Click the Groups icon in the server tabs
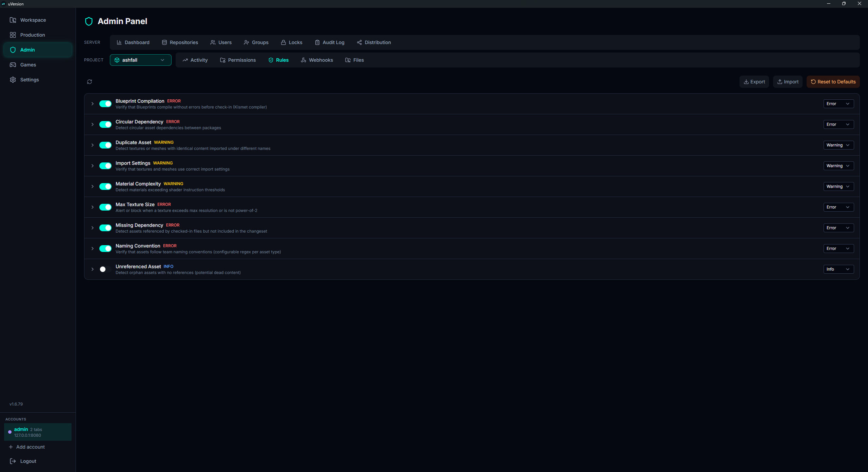The width and height of the screenshot is (868, 472). pos(246,42)
